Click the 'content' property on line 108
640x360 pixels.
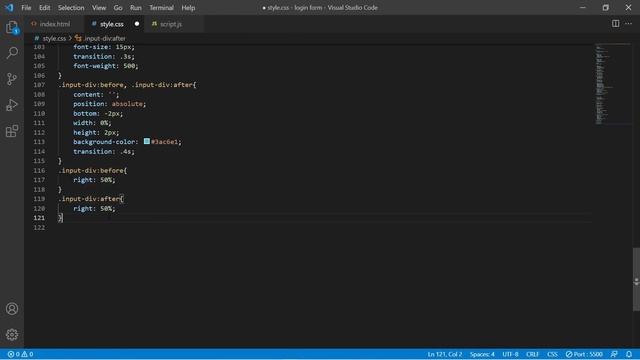pyautogui.click(x=87, y=94)
